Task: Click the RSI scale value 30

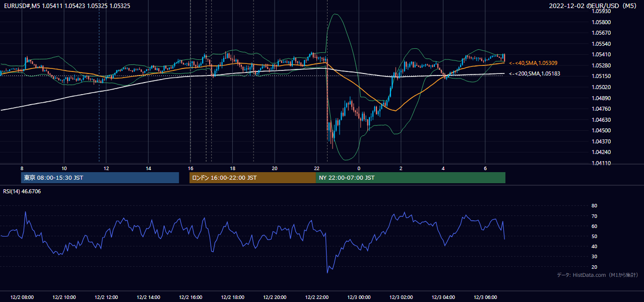Action: (x=594, y=257)
